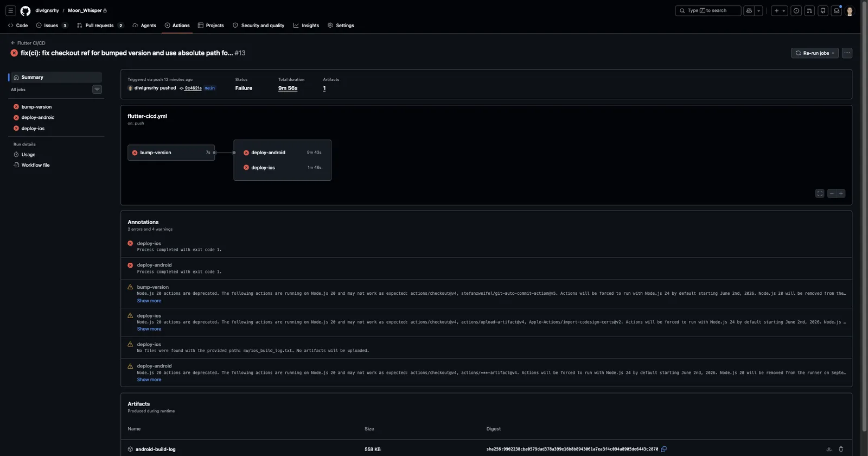Image resolution: width=868 pixels, height=456 pixels.
Task: Click the deploy-android node in workflow graph
Action: (x=283, y=153)
